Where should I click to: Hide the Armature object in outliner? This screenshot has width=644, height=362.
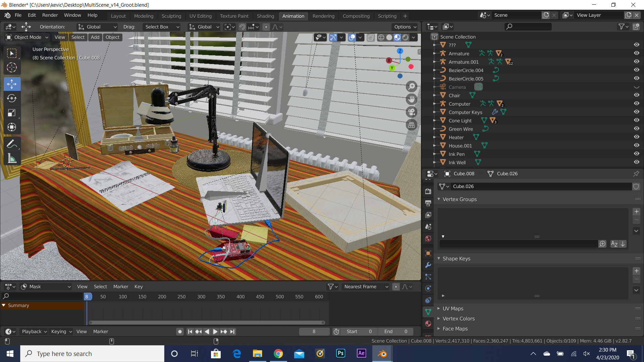pos(636,53)
